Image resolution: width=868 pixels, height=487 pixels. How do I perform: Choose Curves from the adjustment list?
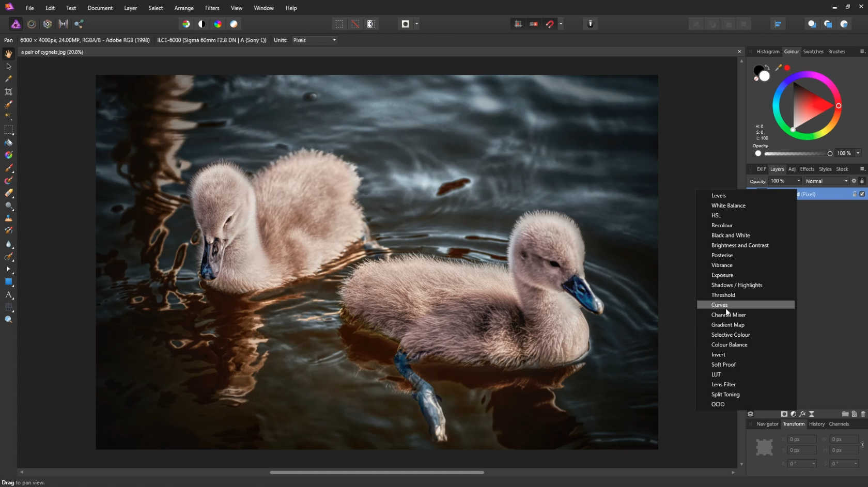pyautogui.click(x=719, y=305)
